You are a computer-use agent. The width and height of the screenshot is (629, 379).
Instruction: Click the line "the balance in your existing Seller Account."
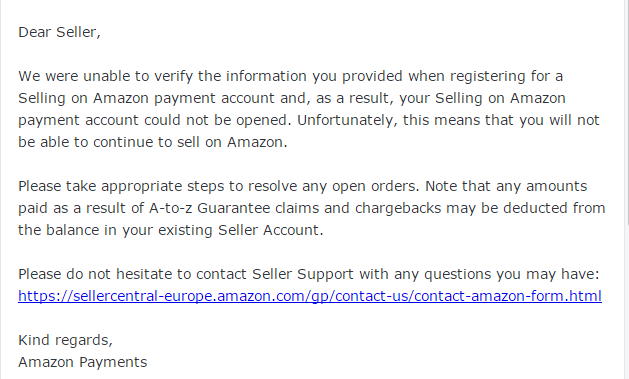170,230
